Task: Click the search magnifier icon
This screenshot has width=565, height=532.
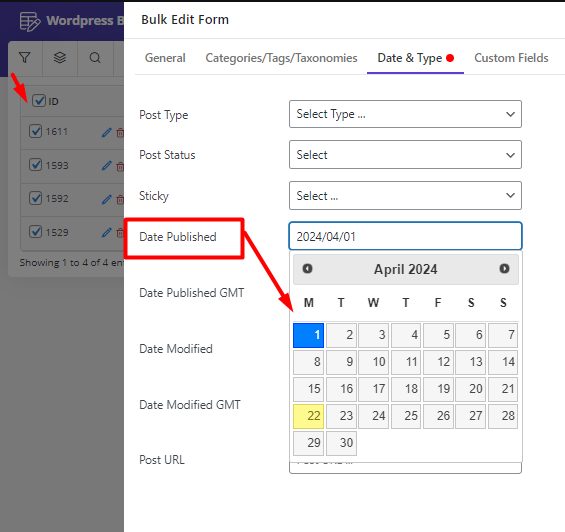Action: (x=95, y=58)
